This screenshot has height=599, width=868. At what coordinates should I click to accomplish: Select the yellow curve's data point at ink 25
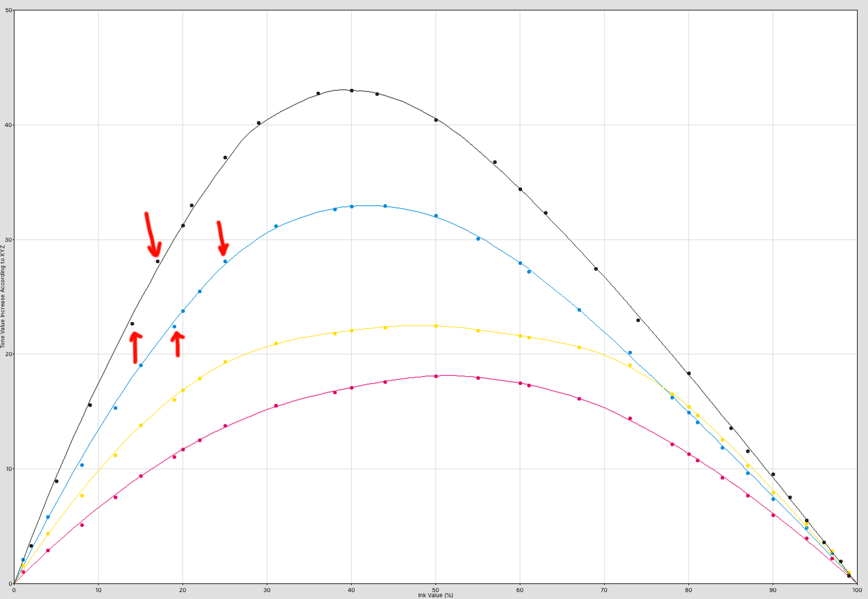click(x=225, y=362)
